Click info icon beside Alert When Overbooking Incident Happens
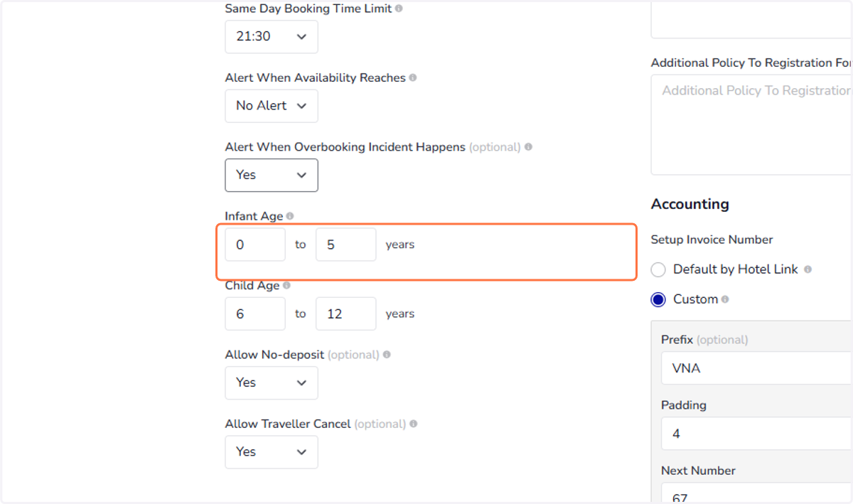 [528, 147]
